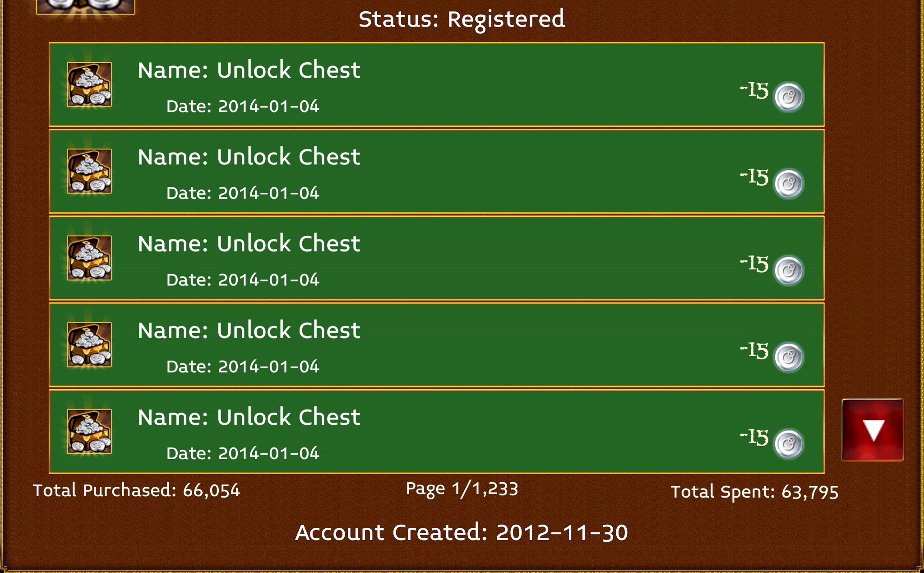Click the third Unlock Chest treasure icon

(x=89, y=258)
